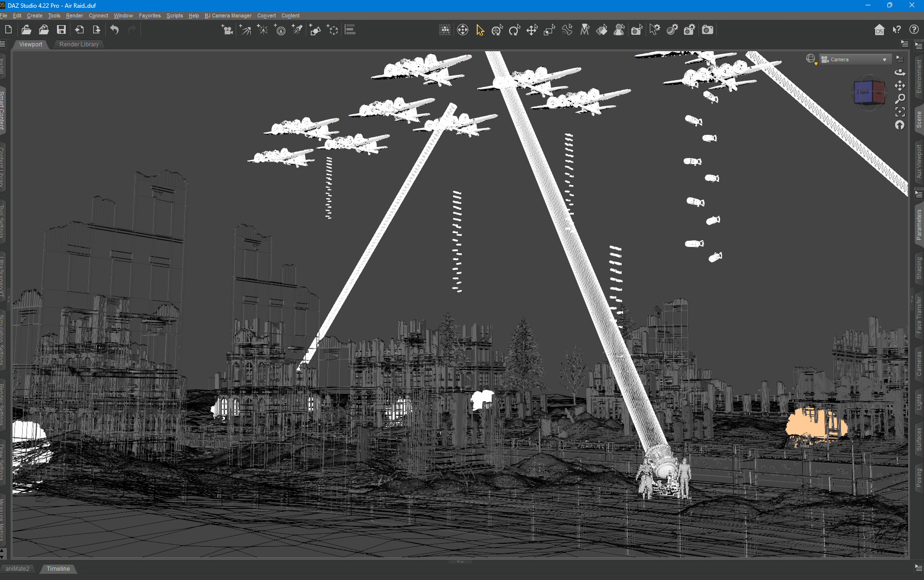The height and width of the screenshot is (580, 924).
Task: Open the Parameters side pane tab
Action: [919, 225]
